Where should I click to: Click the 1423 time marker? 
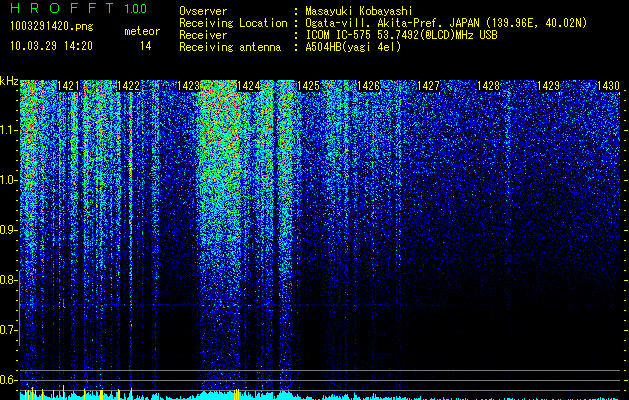(x=188, y=86)
